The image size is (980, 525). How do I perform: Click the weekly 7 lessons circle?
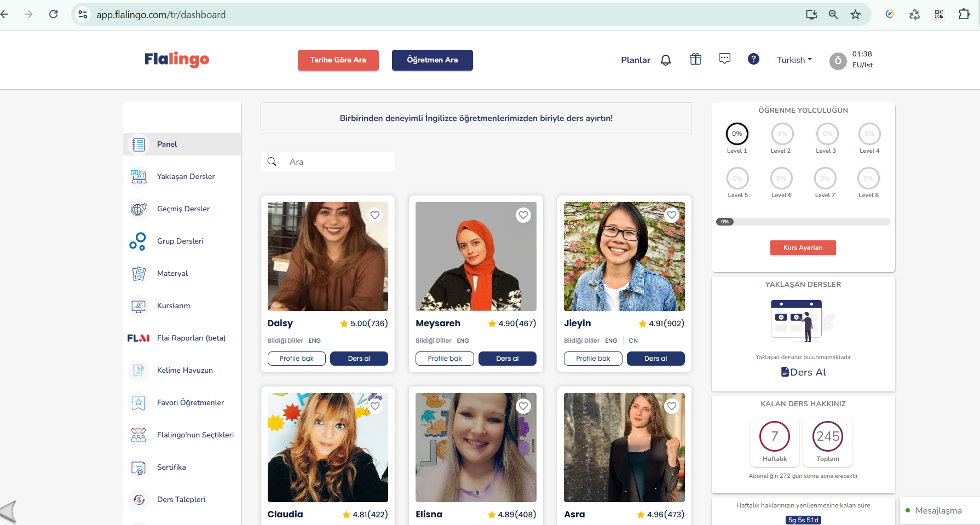pyautogui.click(x=775, y=436)
